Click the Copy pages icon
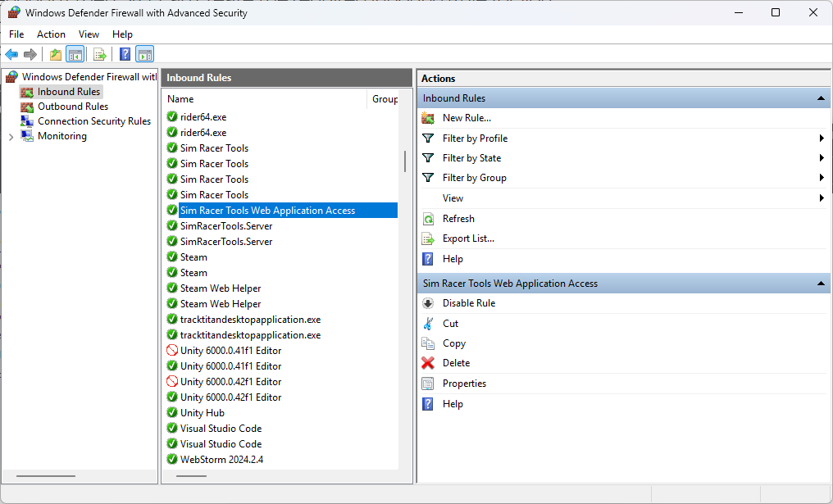The height and width of the screenshot is (504, 833). 428,343
